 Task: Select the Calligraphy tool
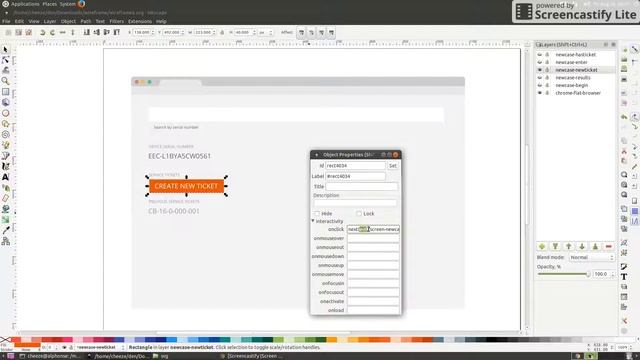pos(5,167)
